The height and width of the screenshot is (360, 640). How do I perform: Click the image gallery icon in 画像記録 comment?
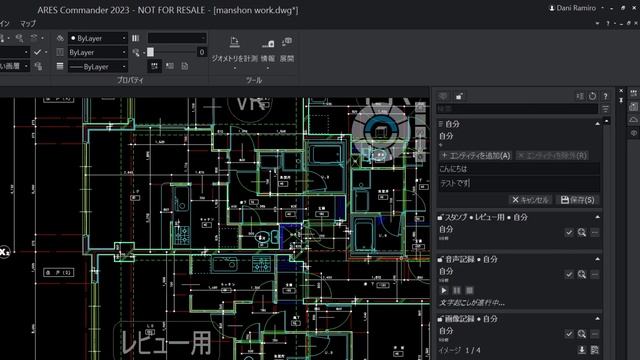(595, 350)
